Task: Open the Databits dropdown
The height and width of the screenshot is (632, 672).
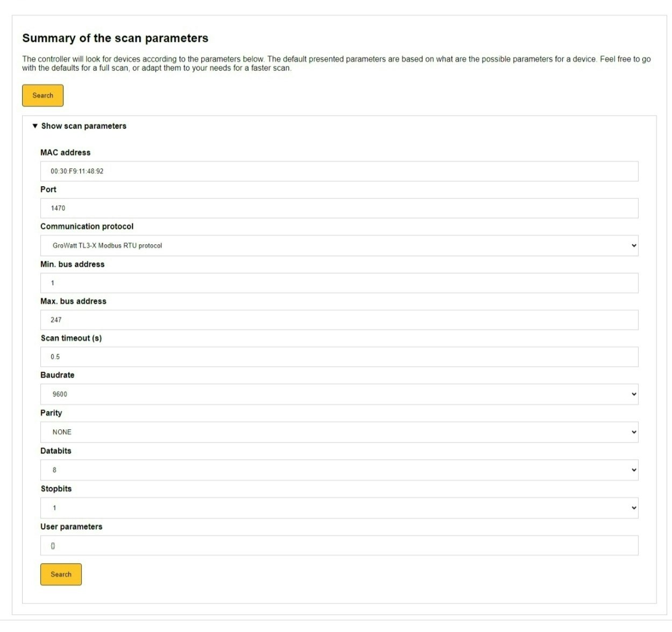Action: [339, 470]
